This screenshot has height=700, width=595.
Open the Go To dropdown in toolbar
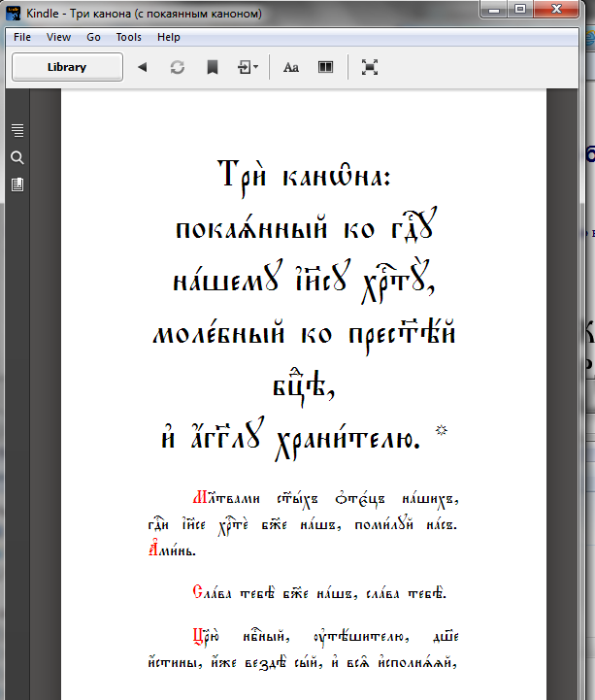[x=248, y=67]
